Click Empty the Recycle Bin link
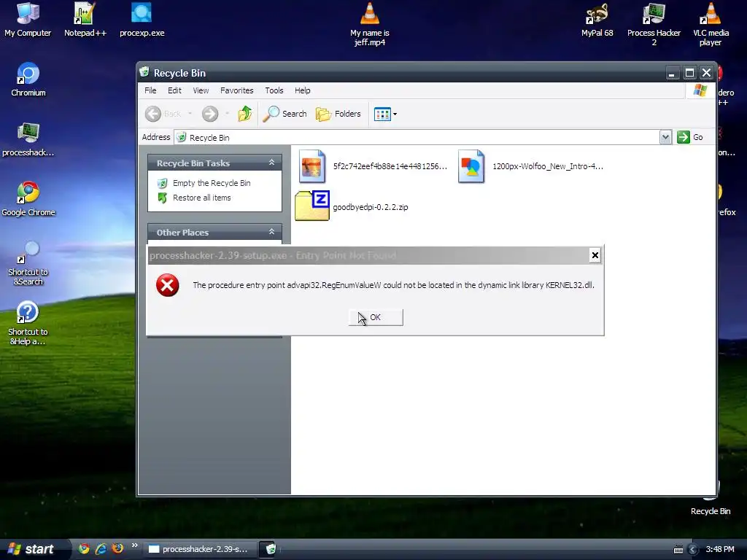 pyautogui.click(x=212, y=183)
